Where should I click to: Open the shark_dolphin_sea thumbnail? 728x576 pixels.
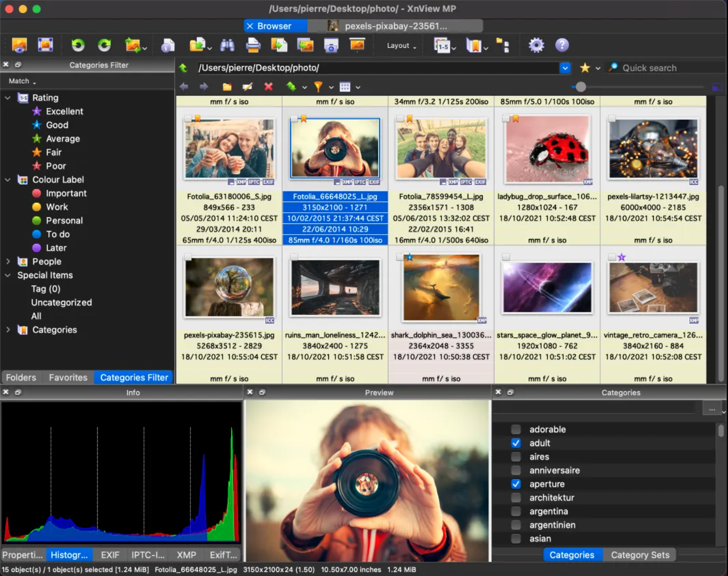[x=441, y=287]
